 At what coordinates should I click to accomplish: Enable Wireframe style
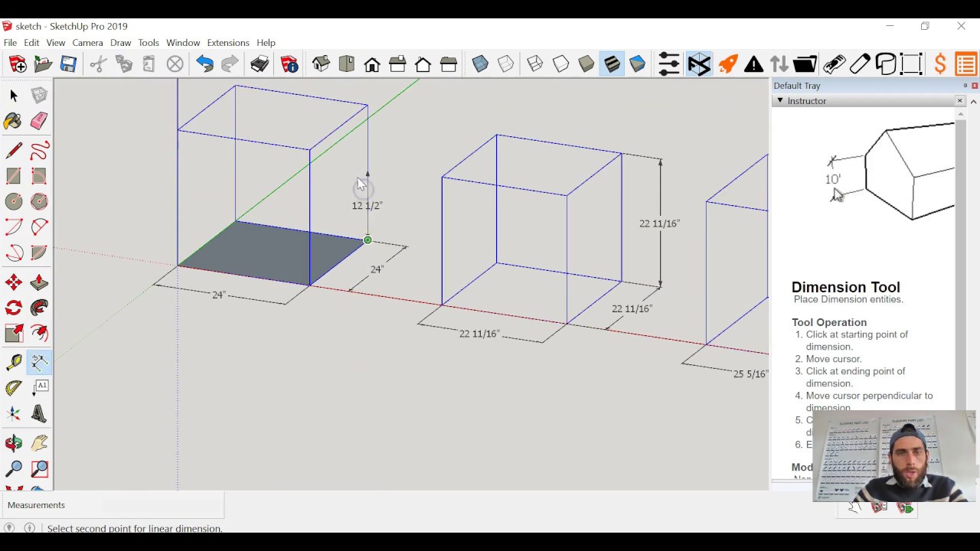[x=535, y=64]
